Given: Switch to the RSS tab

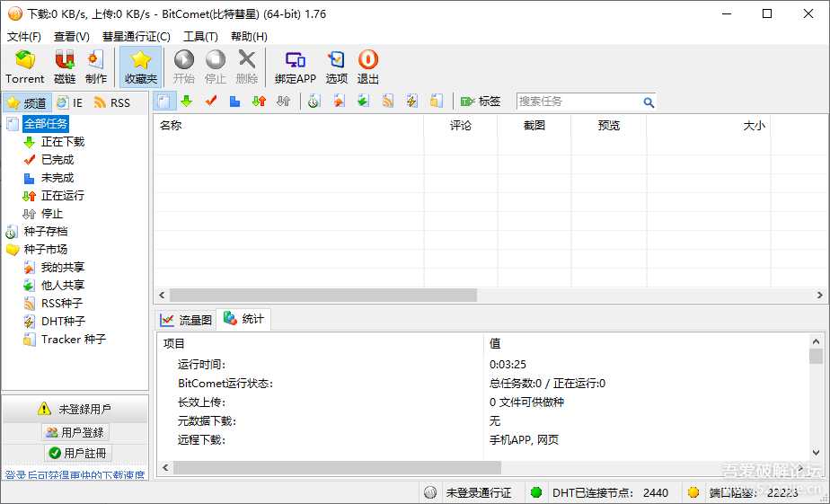Looking at the screenshot, I should [x=112, y=102].
